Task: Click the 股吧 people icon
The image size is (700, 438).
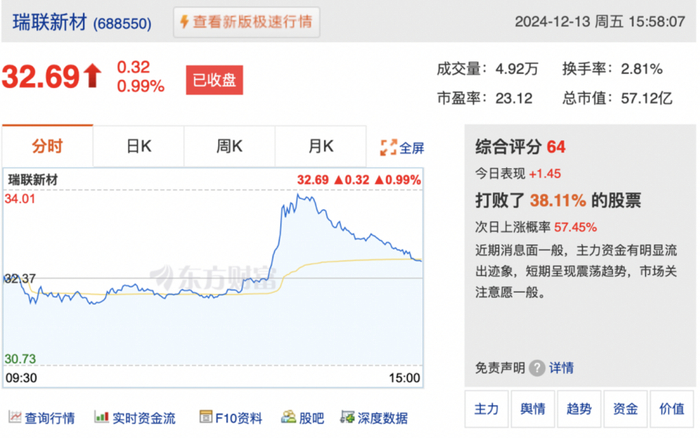Action: tap(288, 417)
